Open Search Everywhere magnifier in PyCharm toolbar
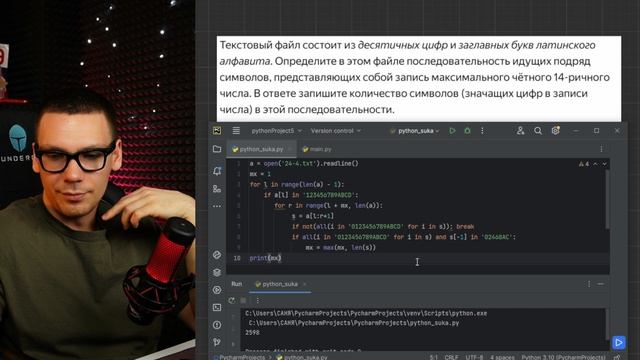This screenshot has height=360, width=640. point(538,131)
